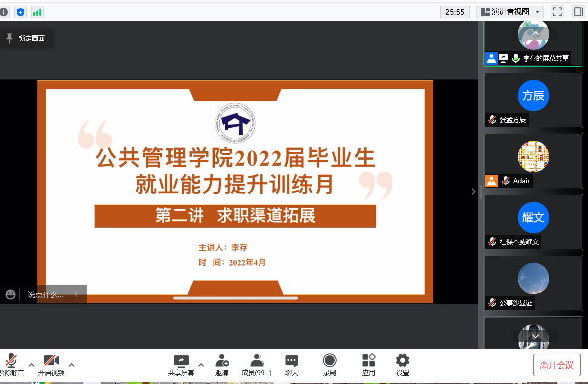This screenshot has height=384, width=588.
Task: Toggle the side panel layout icon
Action: click(x=578, y=12)
